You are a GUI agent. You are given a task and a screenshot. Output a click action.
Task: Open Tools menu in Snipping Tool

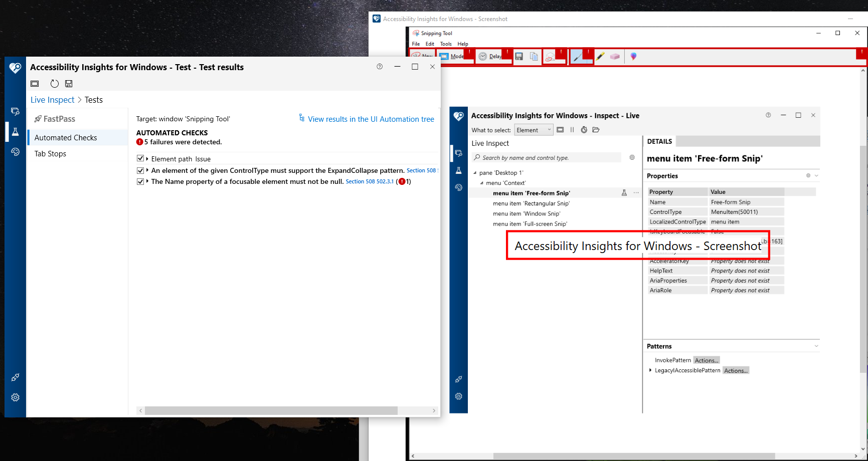pyautogui.click(x=446, y=44)
